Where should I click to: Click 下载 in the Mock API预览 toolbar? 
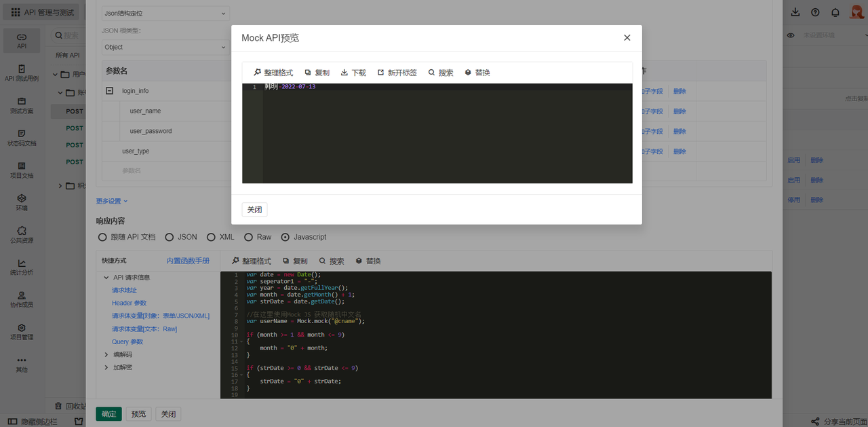point(353,73)
